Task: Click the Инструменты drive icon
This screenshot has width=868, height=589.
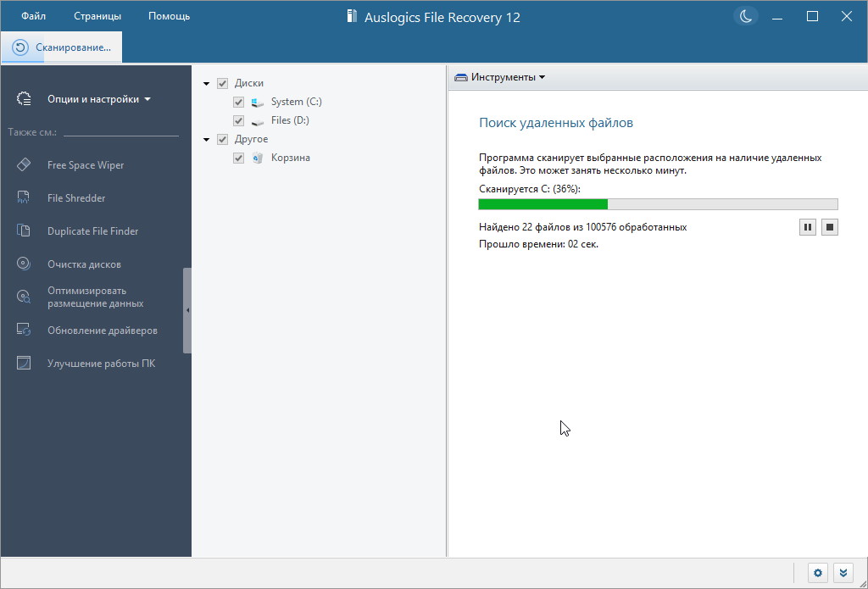Action: 461,77
